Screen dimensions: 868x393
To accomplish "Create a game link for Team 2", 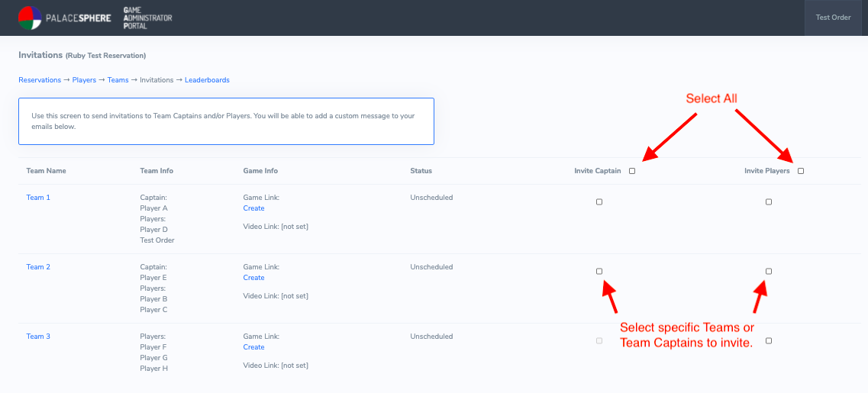I will point(253,277).
